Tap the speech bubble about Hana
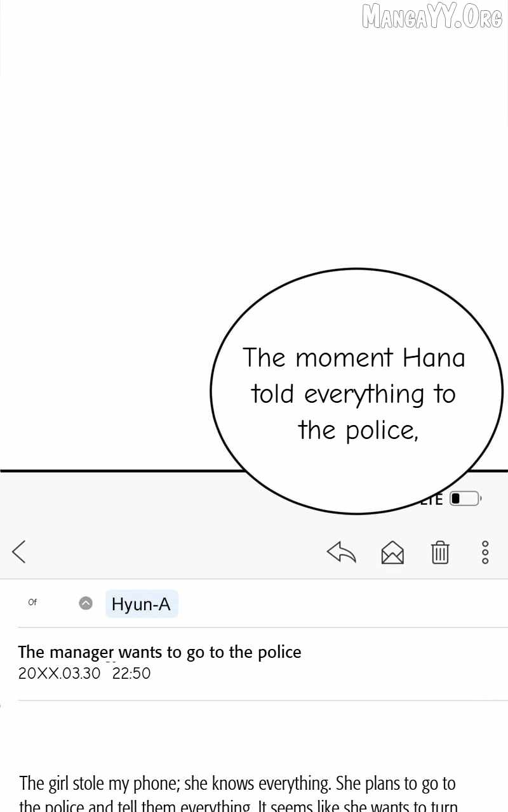 (356, 391)
